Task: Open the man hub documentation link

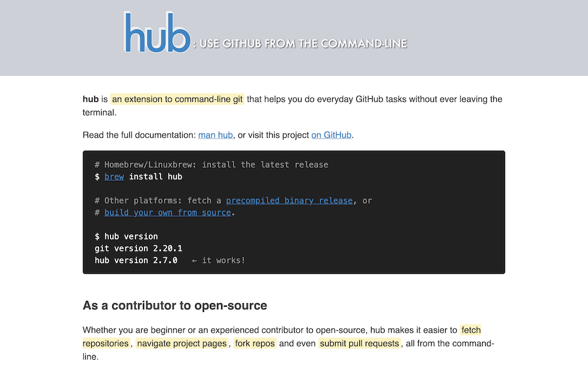Action: tap(215, 135)
